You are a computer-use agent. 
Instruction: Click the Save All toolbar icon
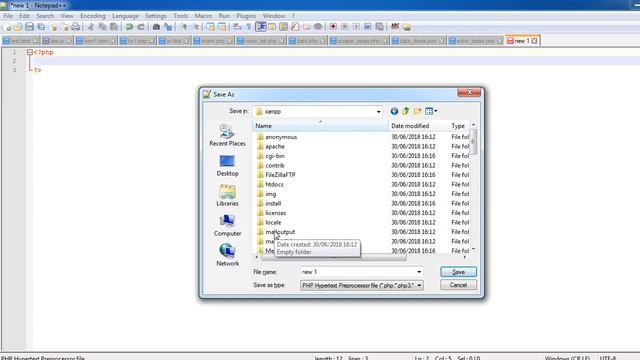[41, 27]
